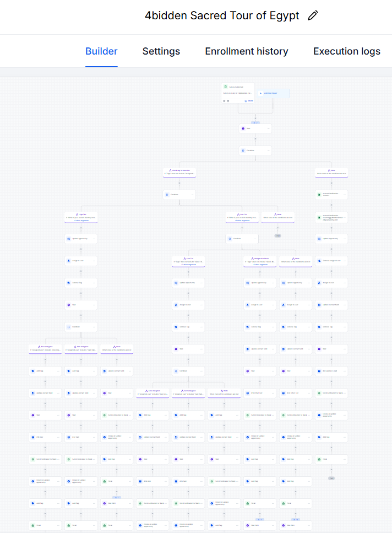
Task: Add a step between trigger and first Wait
Action: coord(255,119)
